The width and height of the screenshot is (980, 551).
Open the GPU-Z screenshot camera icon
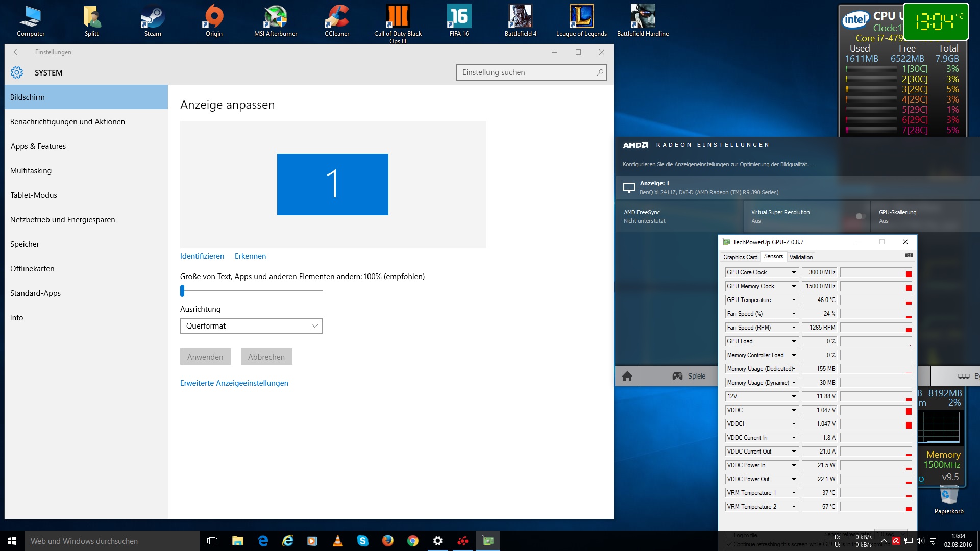coord(909,255)
